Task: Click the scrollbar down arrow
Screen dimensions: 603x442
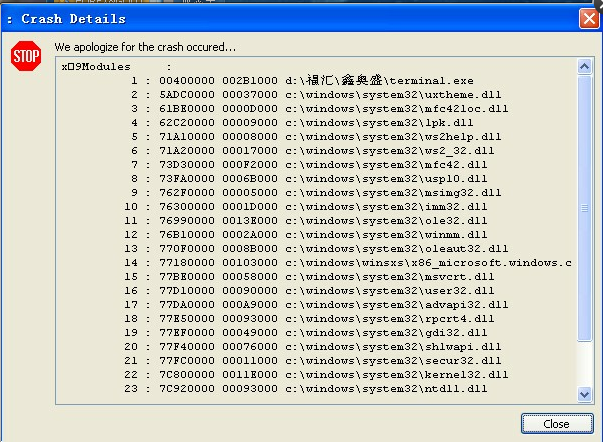Action: tap(585, 394)
